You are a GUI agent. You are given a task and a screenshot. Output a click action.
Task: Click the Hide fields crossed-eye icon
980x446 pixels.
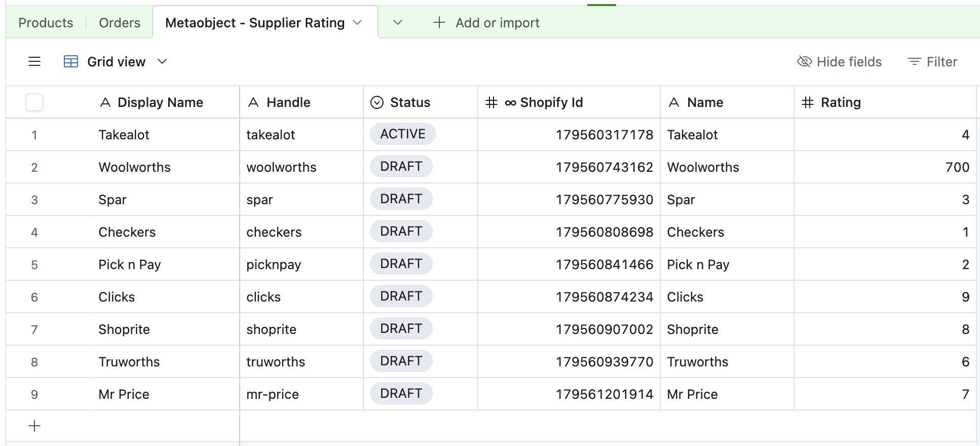tap(804, 62)
